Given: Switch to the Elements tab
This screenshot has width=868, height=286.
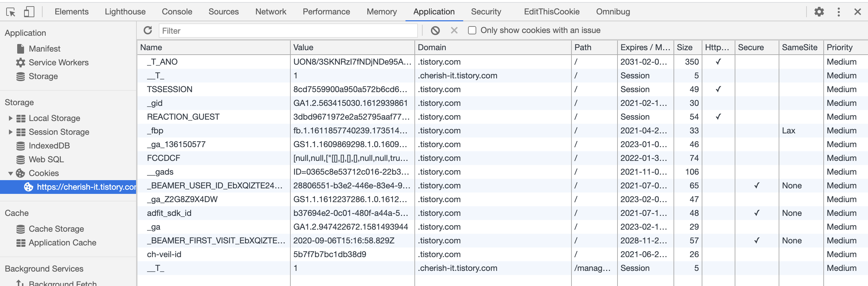Looking at the screenshot, I should (71, 12).
